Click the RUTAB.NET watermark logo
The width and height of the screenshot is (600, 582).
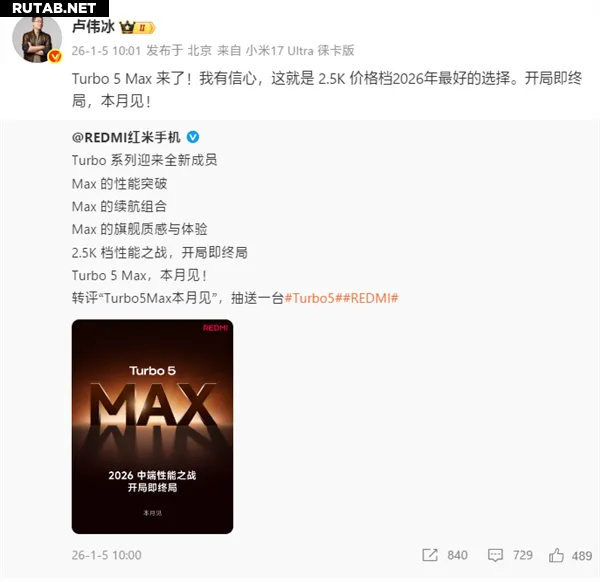point(54,8)
